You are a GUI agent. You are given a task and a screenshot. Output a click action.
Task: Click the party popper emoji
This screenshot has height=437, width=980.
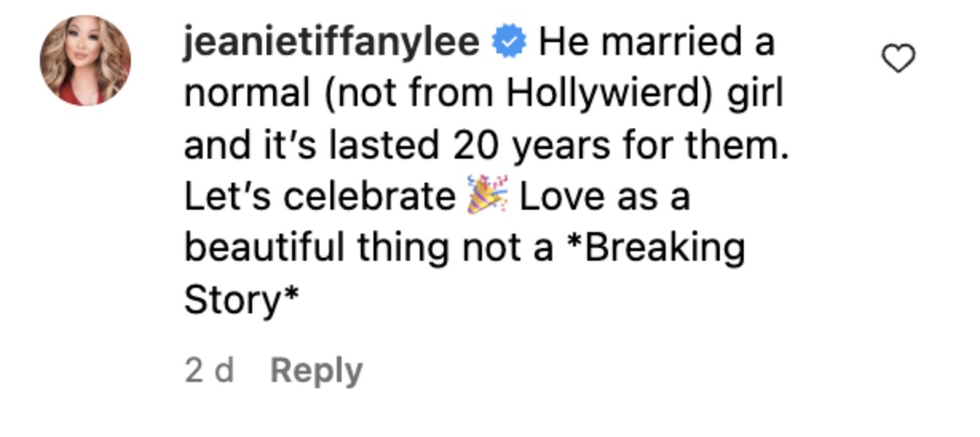click(x=487, y=195)
